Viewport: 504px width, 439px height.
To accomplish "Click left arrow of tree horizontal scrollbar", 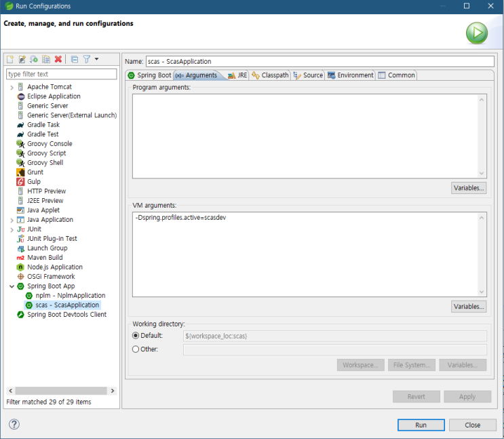I will (x=11, y=391).
